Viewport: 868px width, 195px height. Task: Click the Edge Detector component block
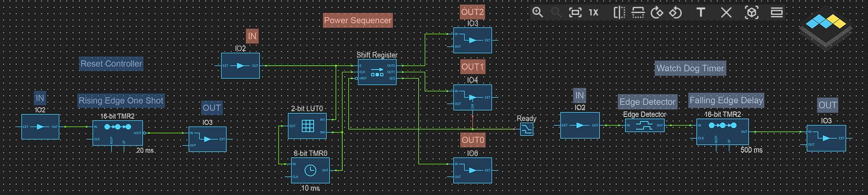pos(645,125)
